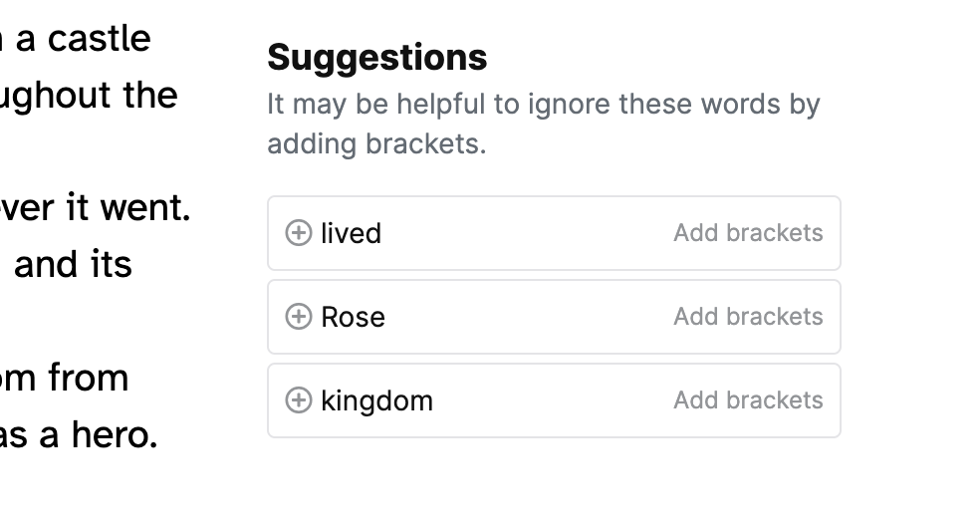The height and width of the screenshot is (524, 980).
Task: Click the plus icon beside kingdom
Action: pyautogui.click(x=299, y=400)
